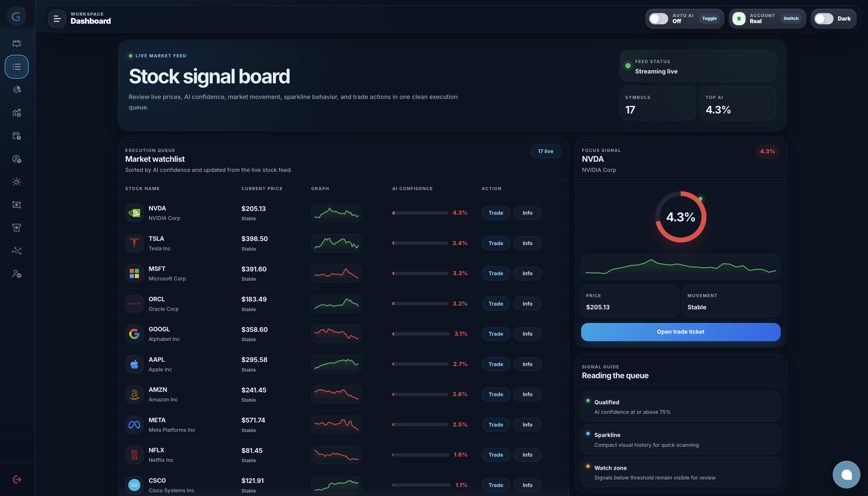Image resolution: width=868 pixels, height=496 pixels.
Task: Click Info for CSCO
Action: point(528,485)
